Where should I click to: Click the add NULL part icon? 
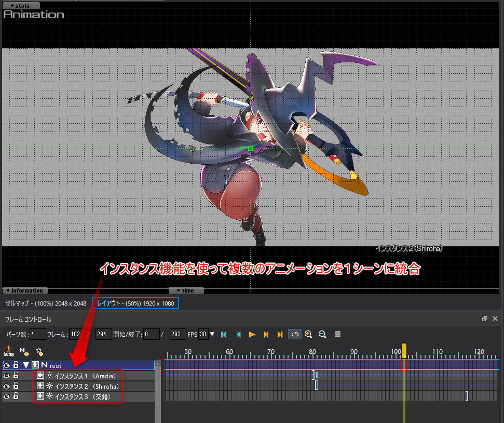pos(24,352)
